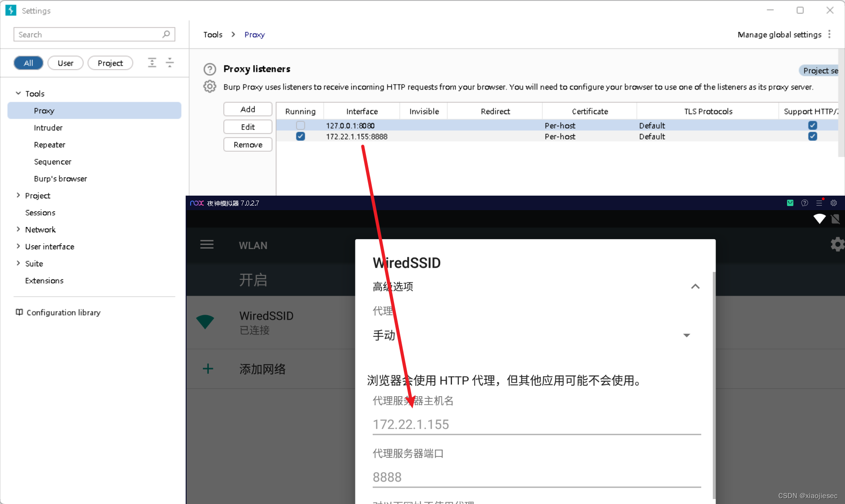Select Proxy in the settings tree
This screenshot has height=504, width=845.
[94, 110]
